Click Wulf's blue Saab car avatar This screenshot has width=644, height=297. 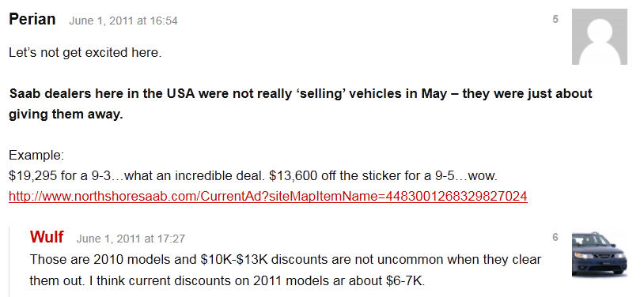[x=599, y=254]
